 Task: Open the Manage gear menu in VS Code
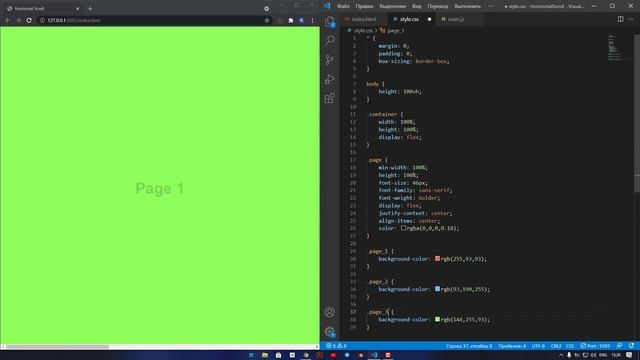(x=330, y=332)
